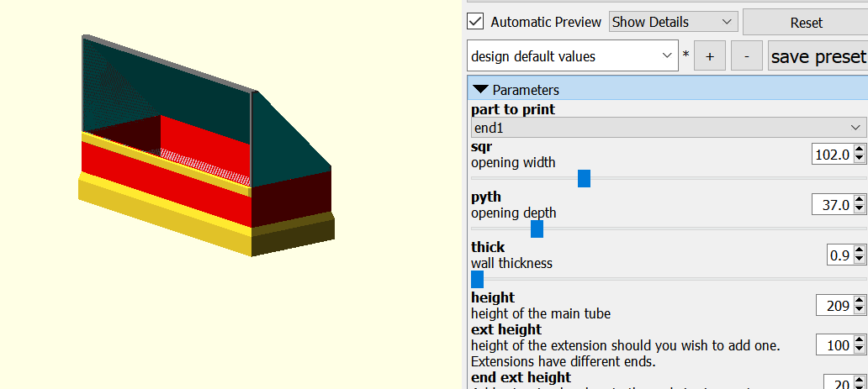Increase the main tube height value

point(859,301)
